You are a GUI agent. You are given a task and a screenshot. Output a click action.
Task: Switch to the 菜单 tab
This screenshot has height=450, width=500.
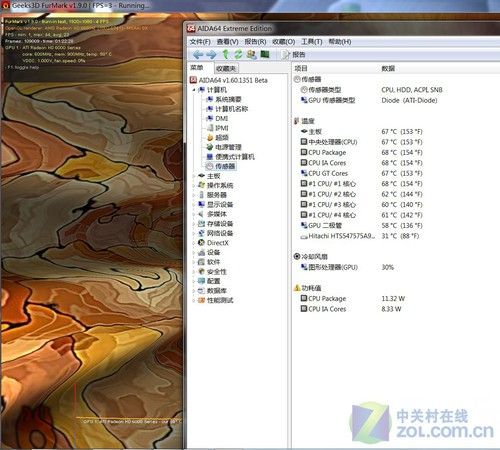coord(197,68)
